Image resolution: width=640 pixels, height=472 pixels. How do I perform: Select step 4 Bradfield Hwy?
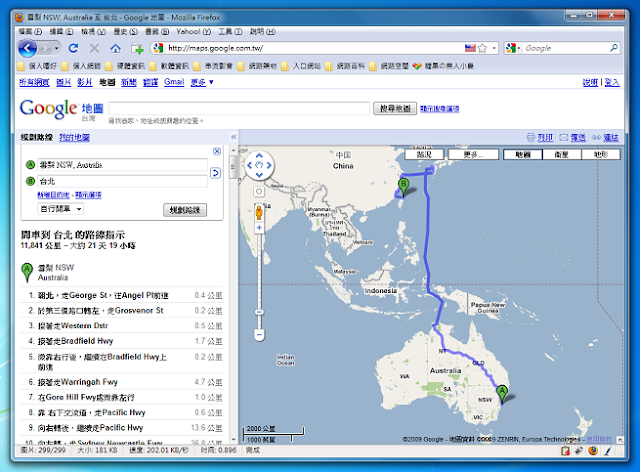point(122,341)
